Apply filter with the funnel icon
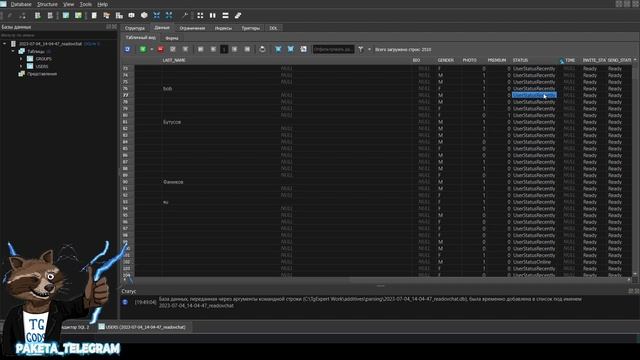The height and width of the screenshot is (360, 640). [x=361, y=49]
